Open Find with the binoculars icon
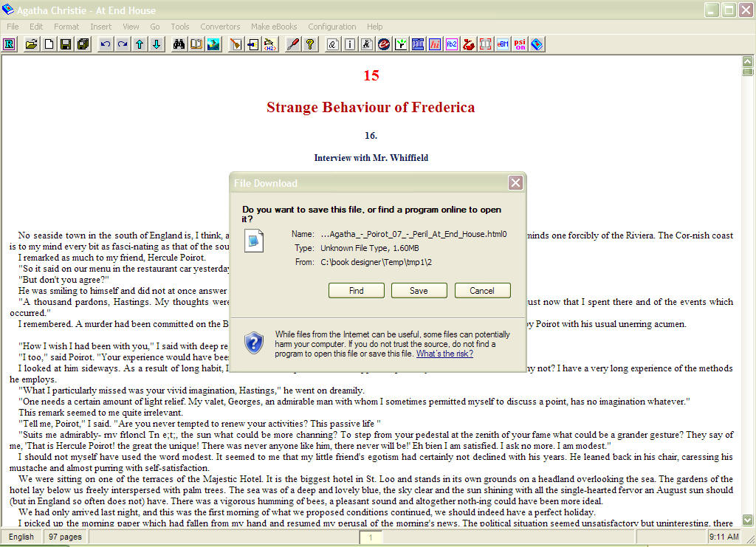This screenshot has width=756, height=547. (179, 45)
